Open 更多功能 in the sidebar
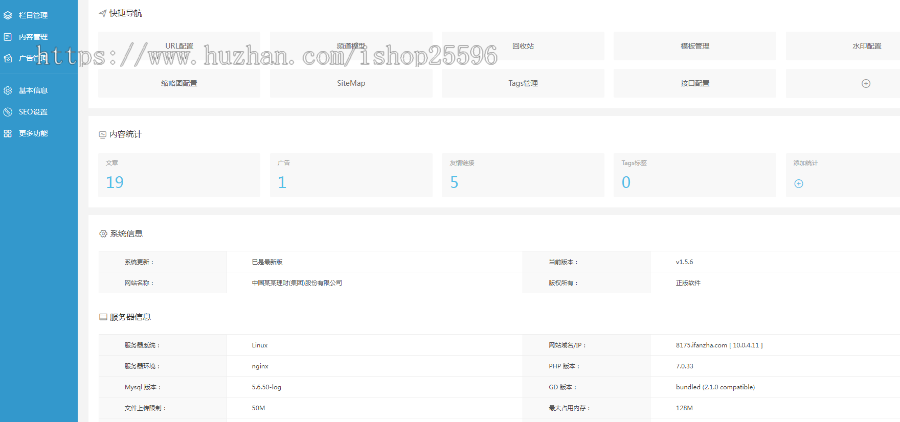Viewport: 900px width, 422px height. 33,133
